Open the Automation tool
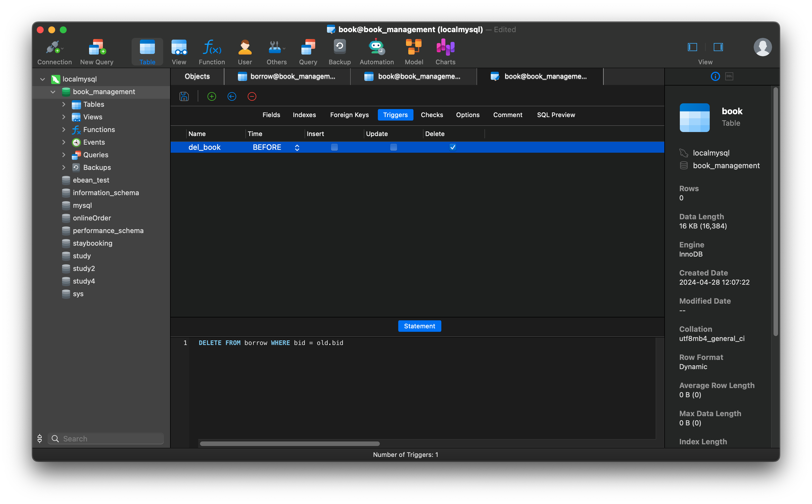 pos(376,51)
